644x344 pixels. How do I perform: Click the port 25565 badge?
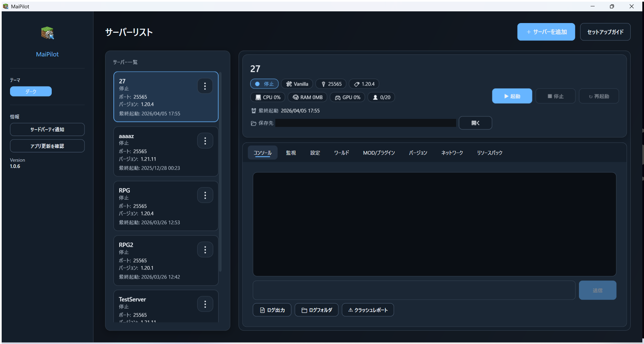point(331,84)
